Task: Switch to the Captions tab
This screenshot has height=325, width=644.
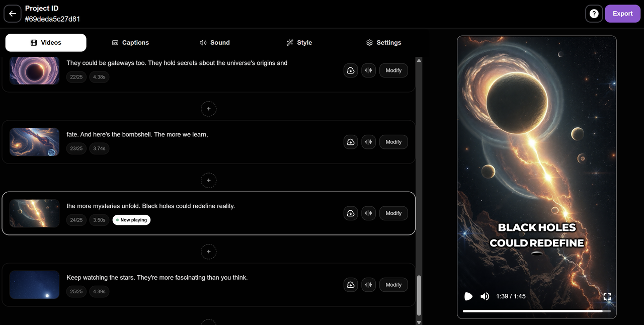Action: pos(130,42)
